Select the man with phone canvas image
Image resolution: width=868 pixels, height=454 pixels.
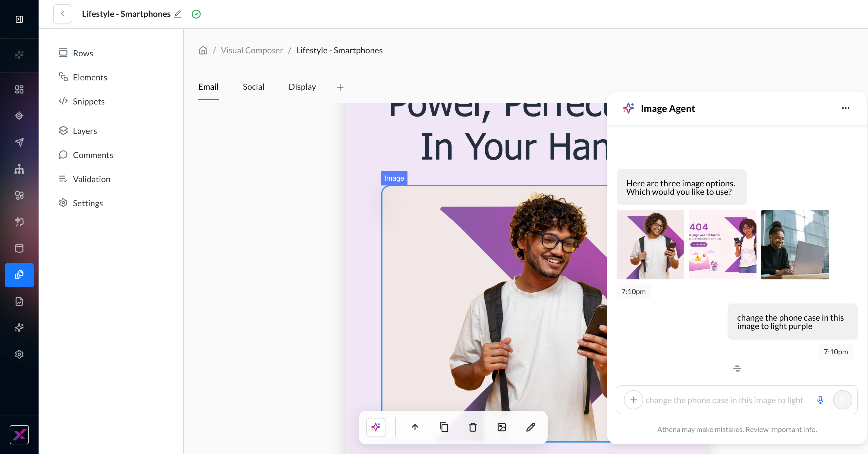point(495,314)
